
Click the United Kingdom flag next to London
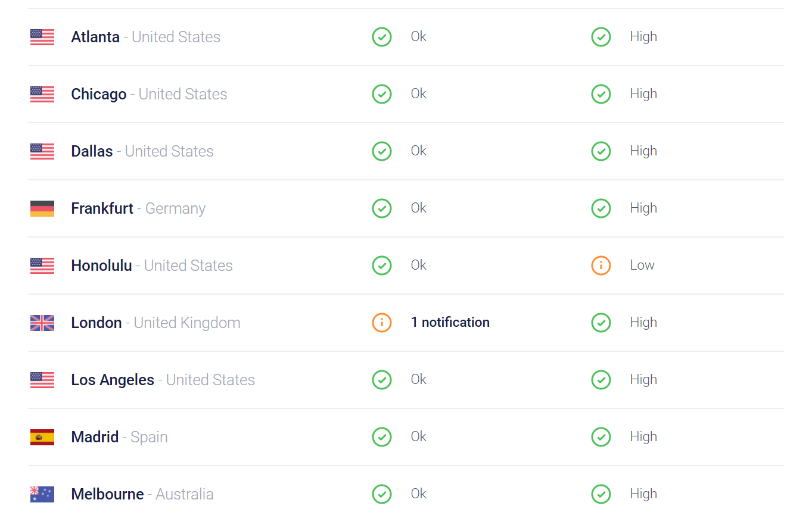click(x=42, y=323)
